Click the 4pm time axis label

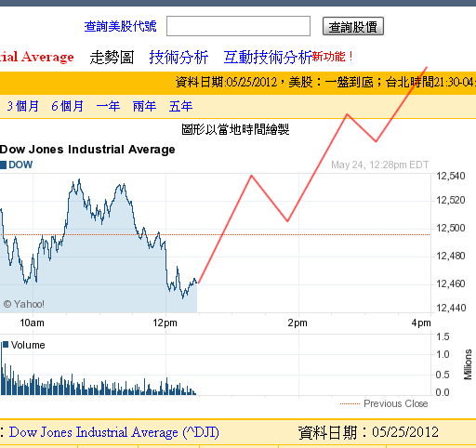(421, 323)
